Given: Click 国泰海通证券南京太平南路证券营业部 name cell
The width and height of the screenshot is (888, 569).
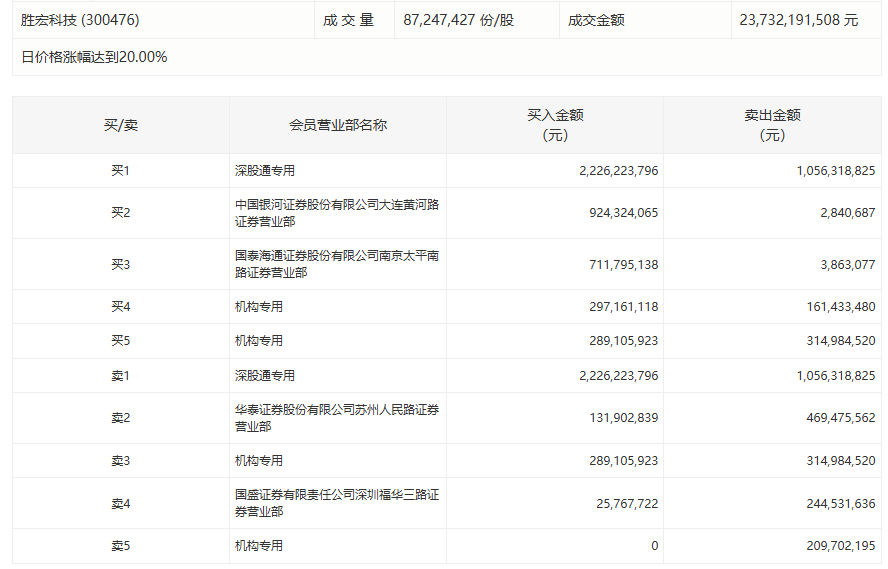Looking at the screenshot, I should click(x=337, y=264).
